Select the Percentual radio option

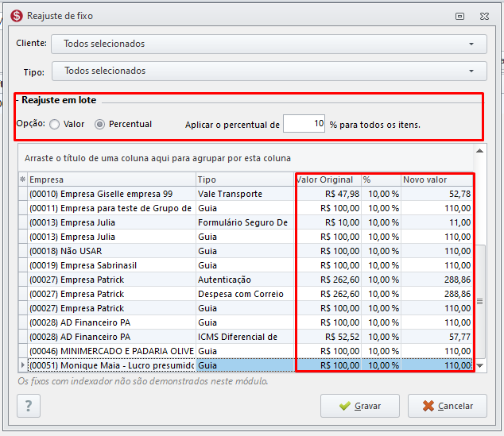pyautogui.click(x=99, y=124)
